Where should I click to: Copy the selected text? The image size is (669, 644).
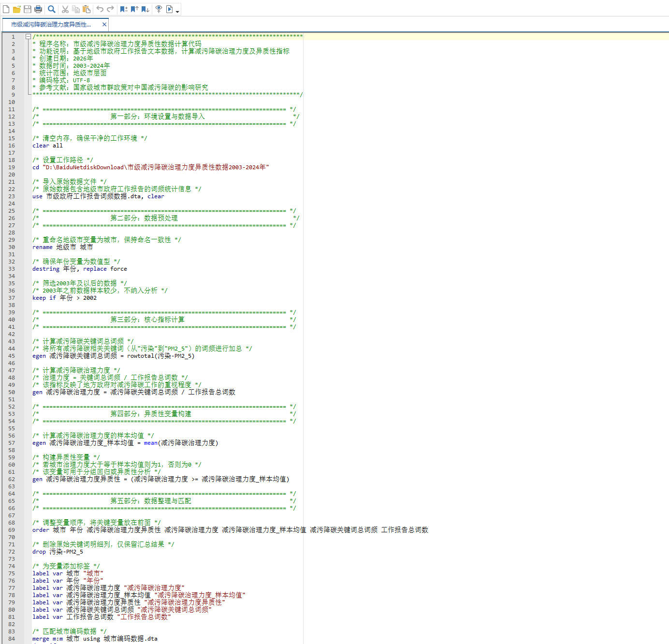point(76,9)
